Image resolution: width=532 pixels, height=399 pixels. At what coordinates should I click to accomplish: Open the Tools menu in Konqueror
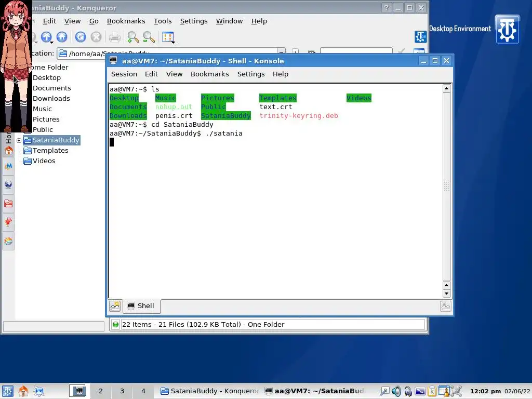click(x=163, y=21)
